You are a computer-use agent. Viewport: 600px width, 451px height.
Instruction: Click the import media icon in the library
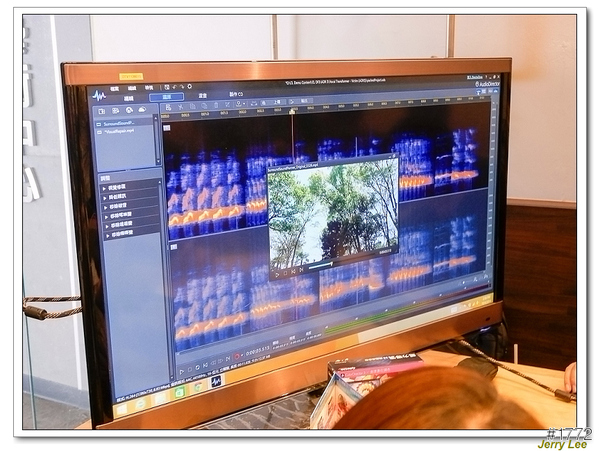point(102,111)
